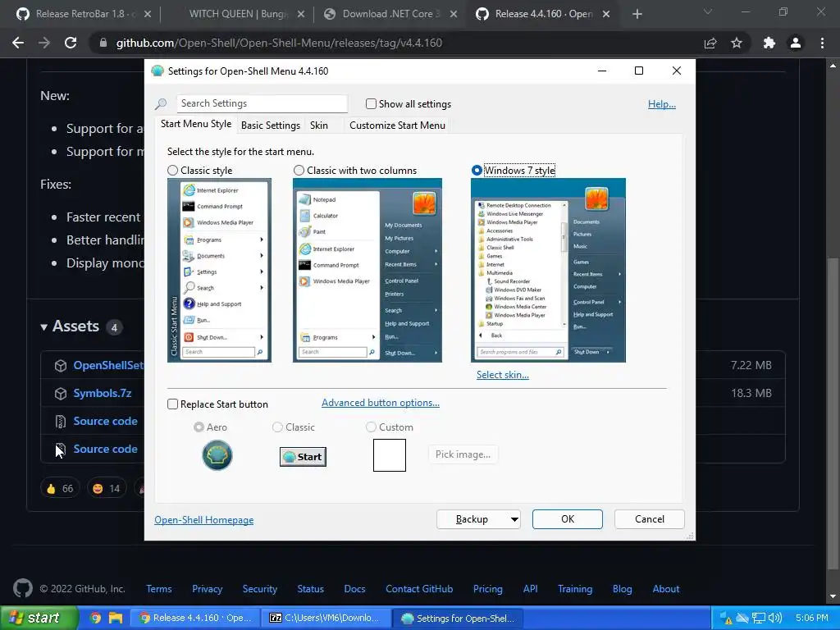The height and width of the screenshot is (630, 840).
Task: Click the security warning tray icon
Action: coord(726,618)
